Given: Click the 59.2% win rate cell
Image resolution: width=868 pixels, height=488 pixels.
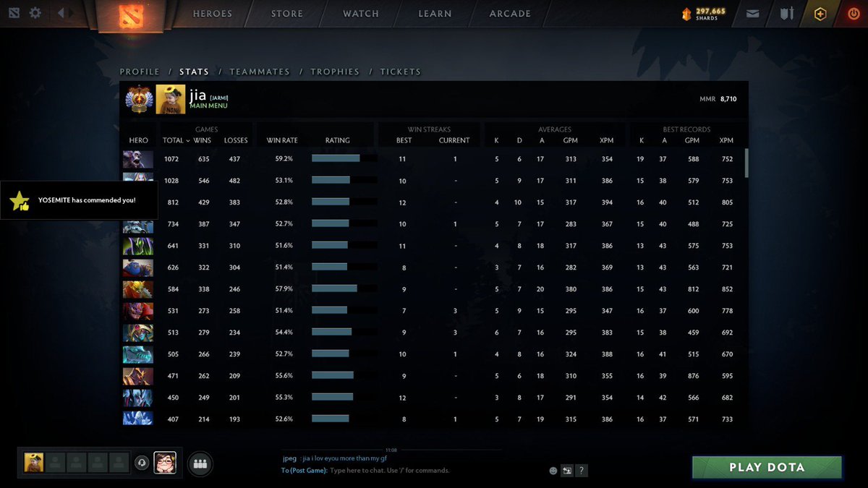Looking at the screenshot, I should 284,159.
